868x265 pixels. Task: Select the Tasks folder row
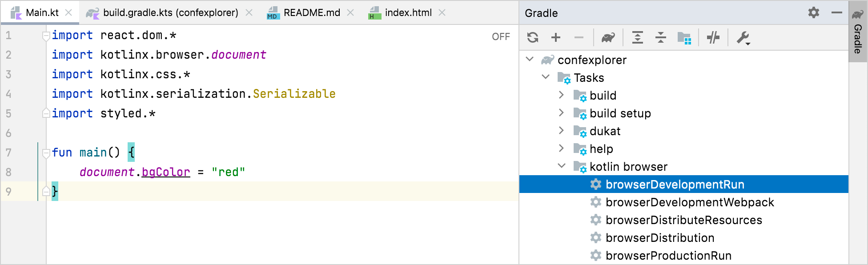tap(684, 77)
